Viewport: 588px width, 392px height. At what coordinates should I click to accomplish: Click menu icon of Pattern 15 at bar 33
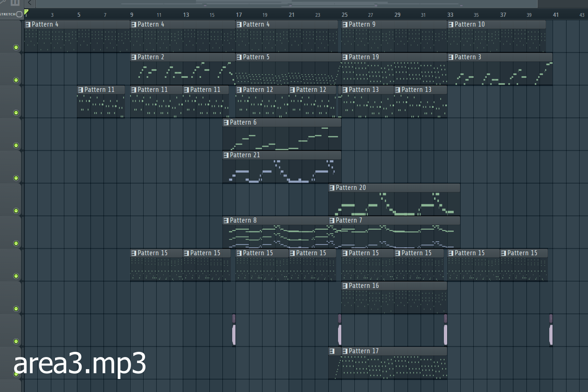pos(451,253)
